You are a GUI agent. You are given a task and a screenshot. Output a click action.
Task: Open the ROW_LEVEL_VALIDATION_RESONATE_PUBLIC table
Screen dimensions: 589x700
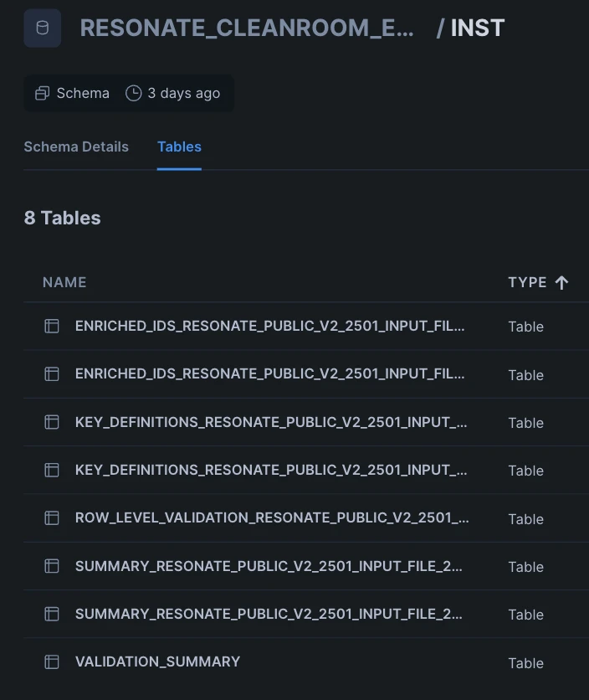(272, 517)
